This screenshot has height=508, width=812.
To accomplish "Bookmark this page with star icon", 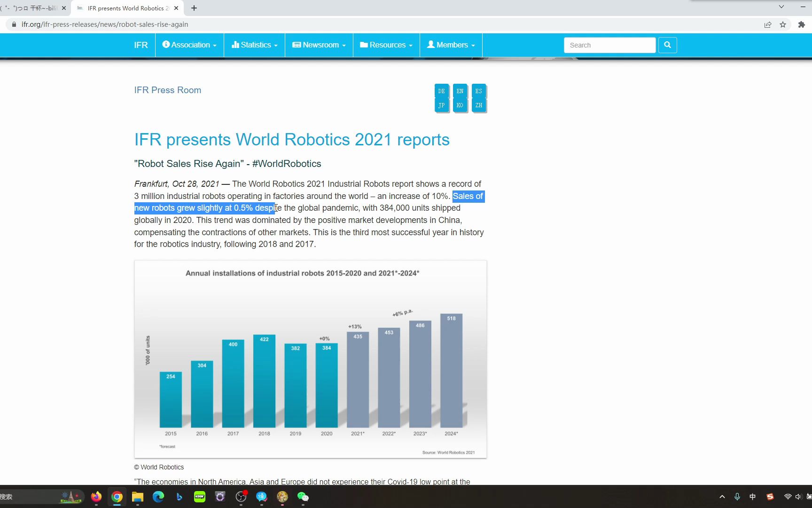I will point(783,24).
